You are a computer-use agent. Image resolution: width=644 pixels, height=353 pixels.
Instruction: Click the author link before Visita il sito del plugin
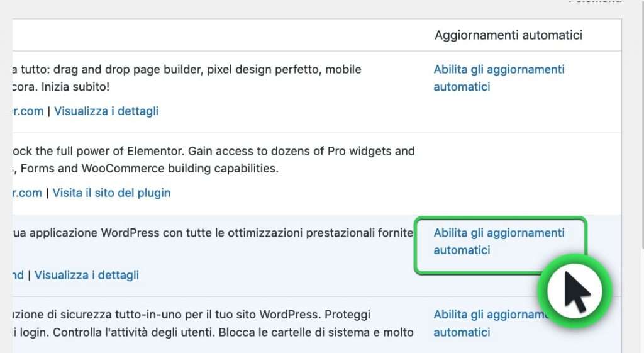[x=28, y=193]
